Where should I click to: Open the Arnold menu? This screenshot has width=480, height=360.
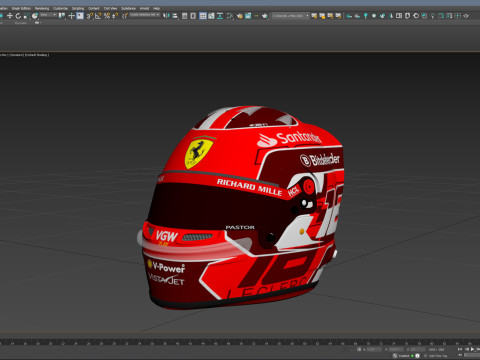pyautogui.click(x=144, y=8)
